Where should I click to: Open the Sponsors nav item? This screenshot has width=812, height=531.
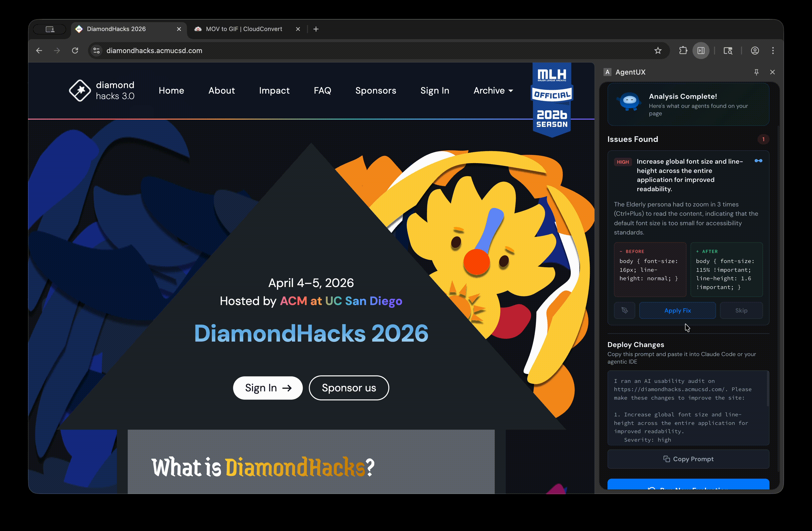(x=376, y=91)
